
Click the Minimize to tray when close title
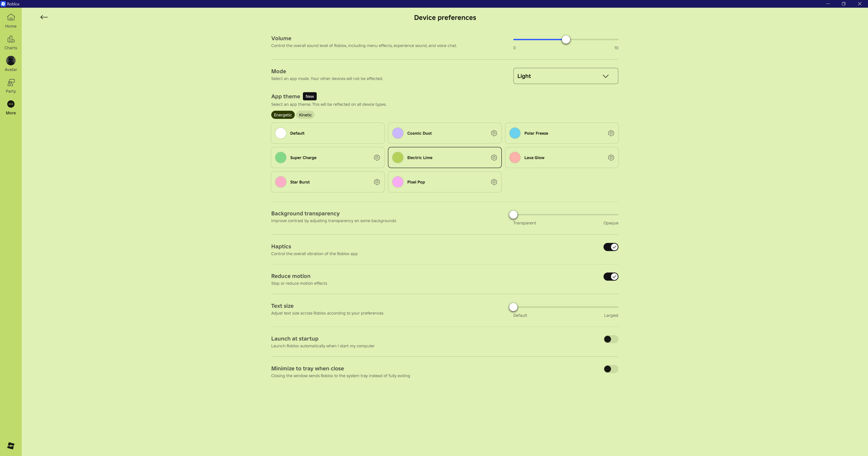[x=307, y=368]
